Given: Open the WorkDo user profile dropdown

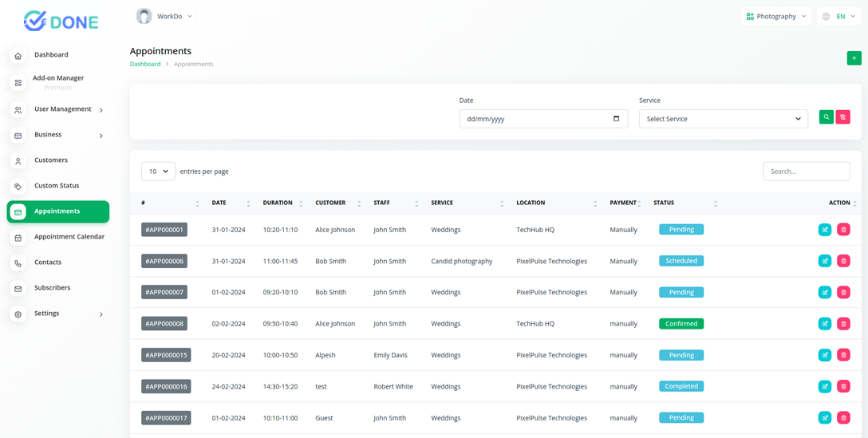Looking at the screenshot, I should (164, 16).
